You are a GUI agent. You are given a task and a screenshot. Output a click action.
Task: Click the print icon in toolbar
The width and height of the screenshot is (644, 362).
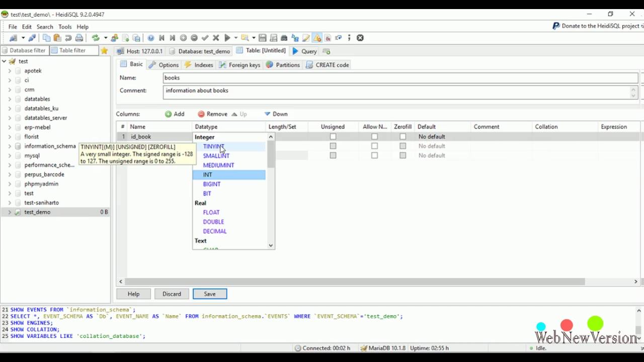79,38
